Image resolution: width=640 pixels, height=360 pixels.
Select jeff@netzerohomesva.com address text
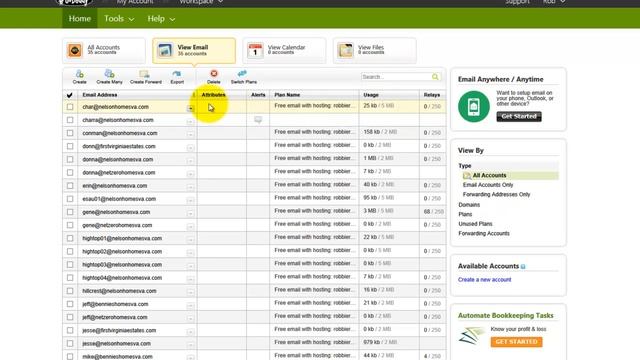(x=115, y=317)
